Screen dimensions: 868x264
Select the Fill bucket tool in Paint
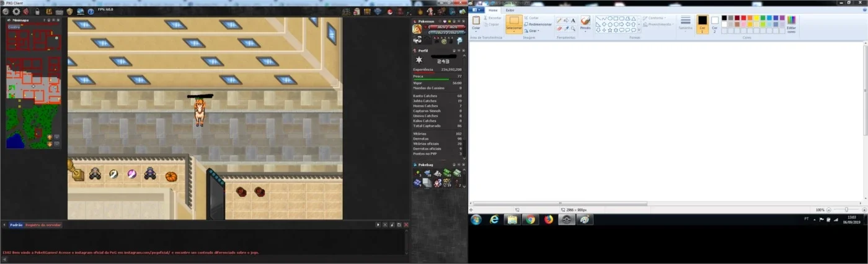coord(565,20)
